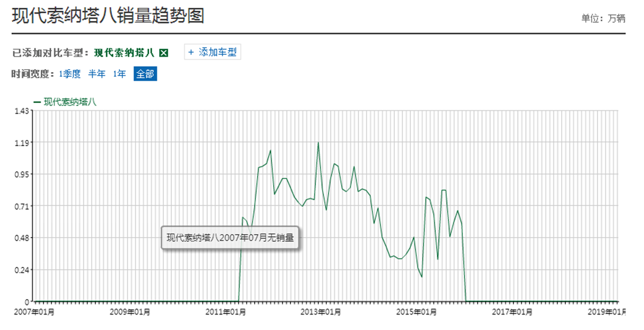
Task: Click the 现代索纳塔八 compared model name
Action: click(x=124, y=53)
